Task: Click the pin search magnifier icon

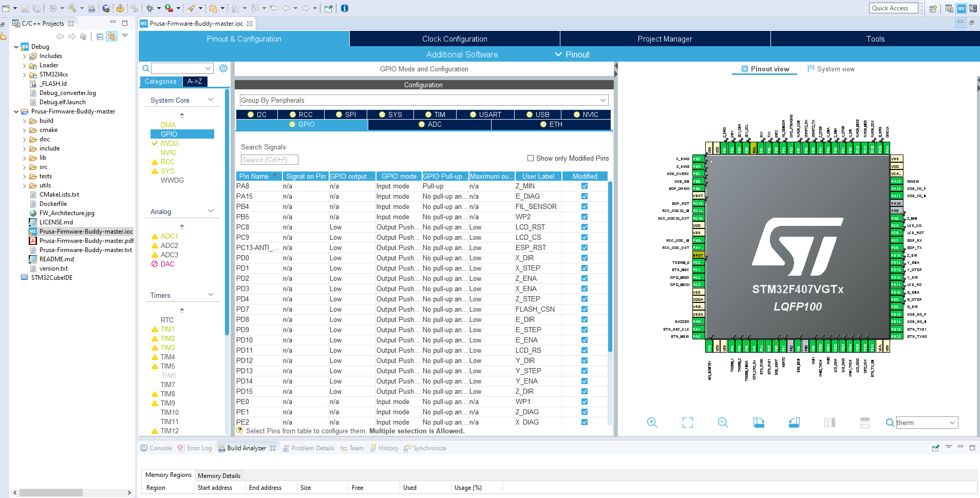Action: pos(890,423)
